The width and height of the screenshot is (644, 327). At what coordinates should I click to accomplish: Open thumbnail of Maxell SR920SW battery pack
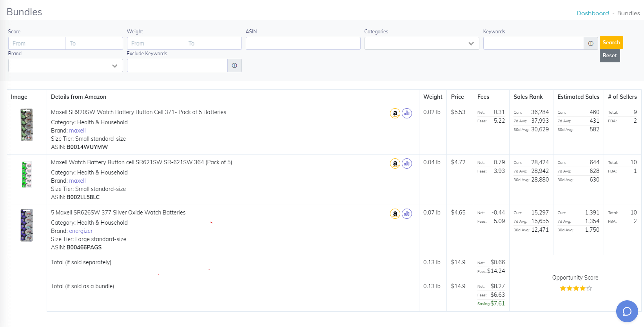(x=27, y=125)
